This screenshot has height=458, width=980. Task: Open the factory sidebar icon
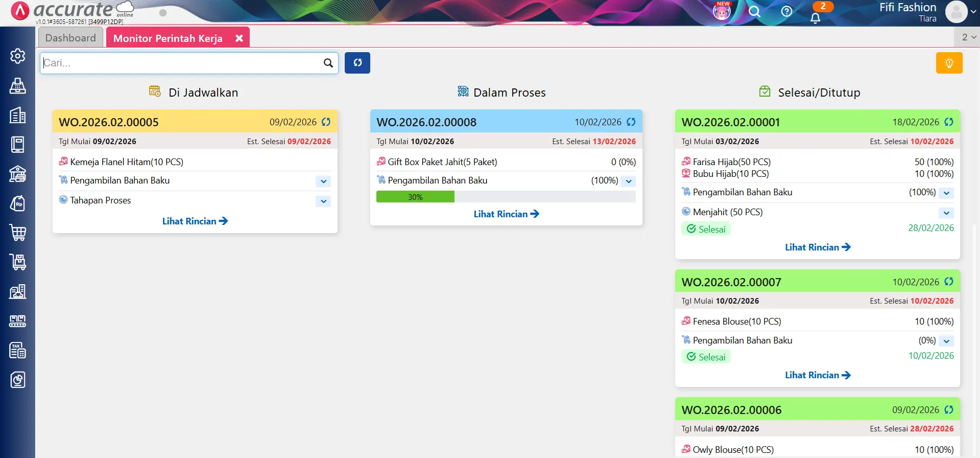[17, 292]
